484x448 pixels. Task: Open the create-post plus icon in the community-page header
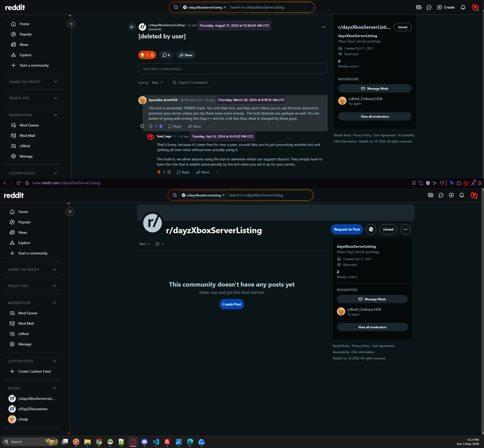[x=451, y=195]
